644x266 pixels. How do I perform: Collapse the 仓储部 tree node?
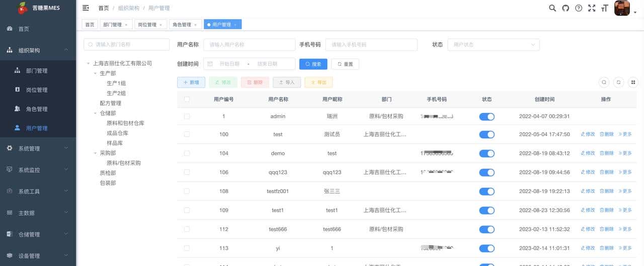point(96,114)
